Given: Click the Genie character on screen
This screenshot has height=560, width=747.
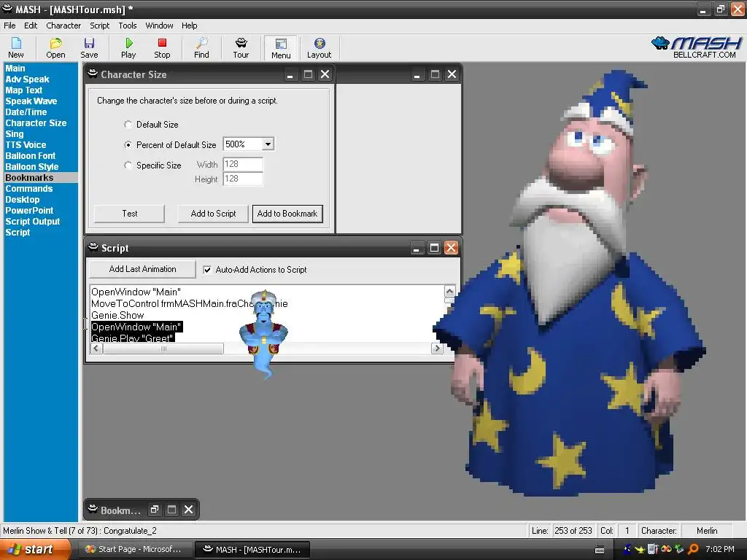Looking at the screenshot, I should 263,333.
